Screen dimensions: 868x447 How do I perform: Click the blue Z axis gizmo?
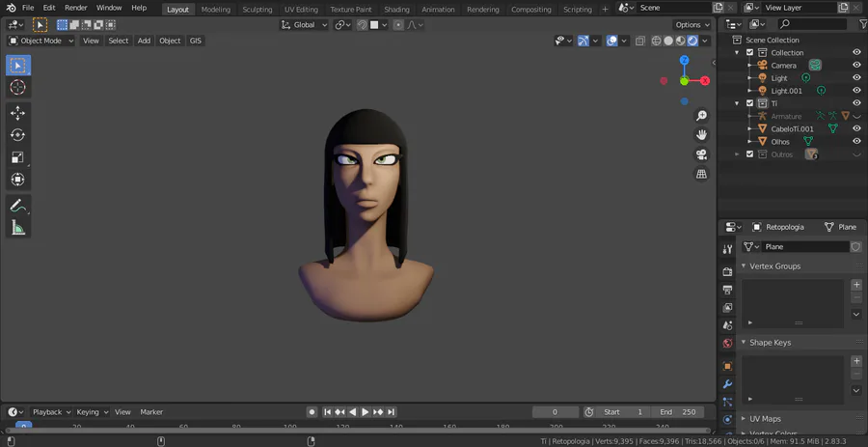(685, 60)
